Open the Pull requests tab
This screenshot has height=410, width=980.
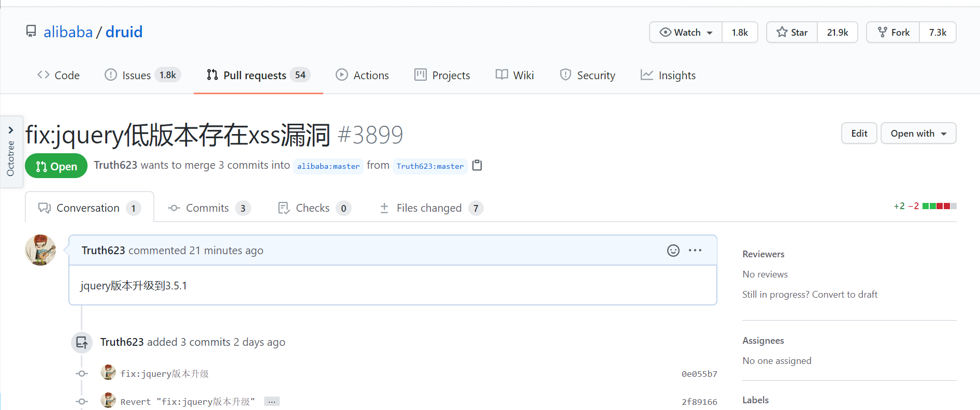click(x=258, y=75)
